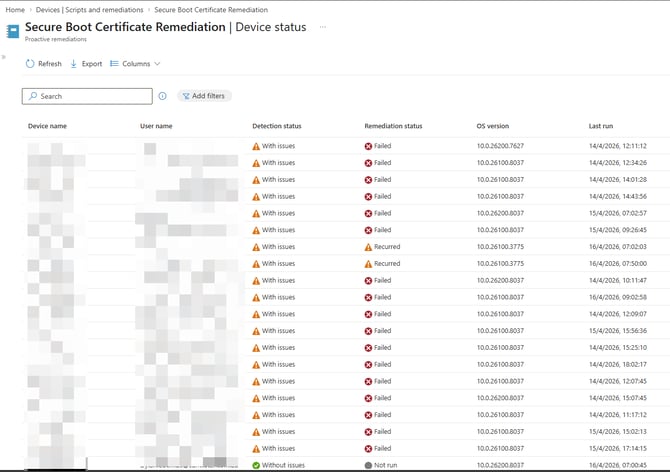Click the Export download icon
Screen dimensions: 670x472
point(74,64)
